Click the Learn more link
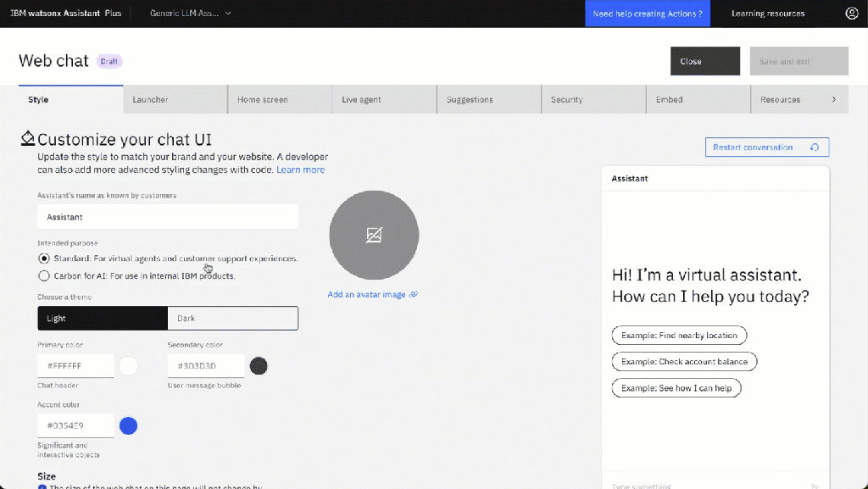Image resolution: width=868 pixels, height=489 pixels. point(300,169)
